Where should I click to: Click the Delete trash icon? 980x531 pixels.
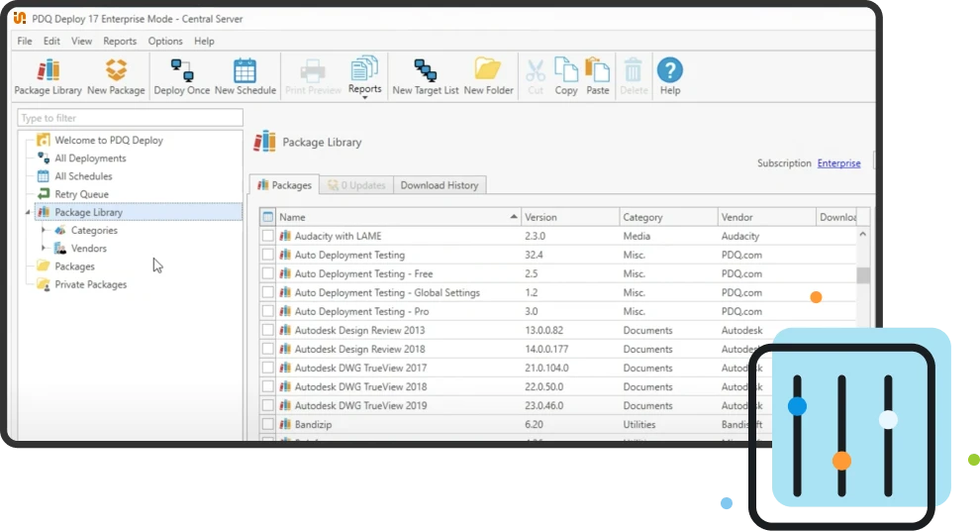[634, 70]
